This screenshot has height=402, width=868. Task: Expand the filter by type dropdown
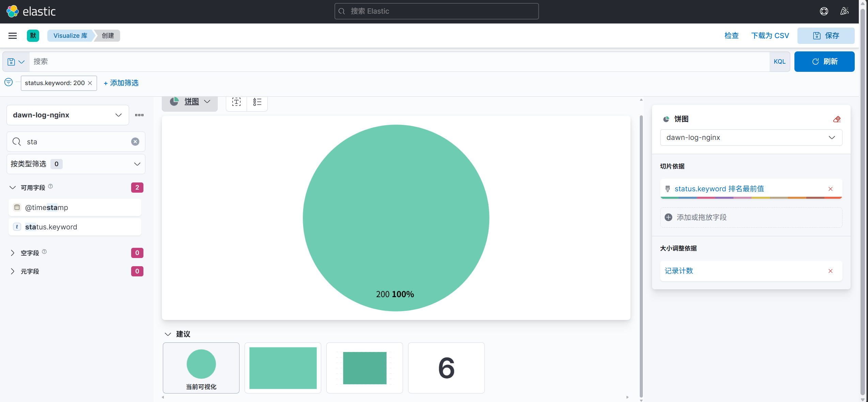click(x=76, y=164)
